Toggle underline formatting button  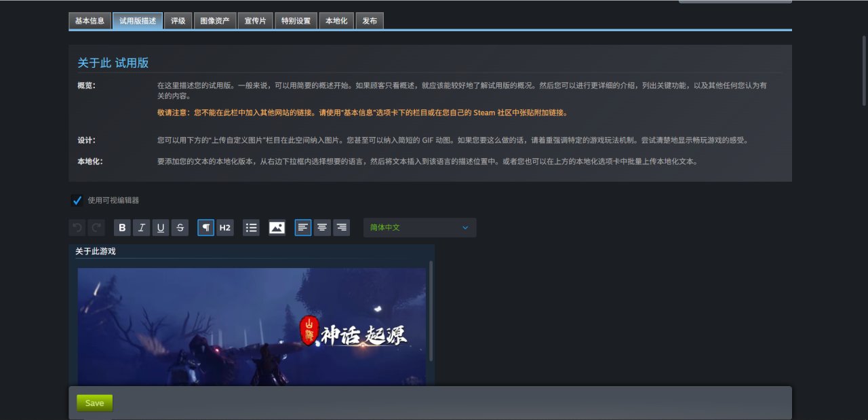160,227
